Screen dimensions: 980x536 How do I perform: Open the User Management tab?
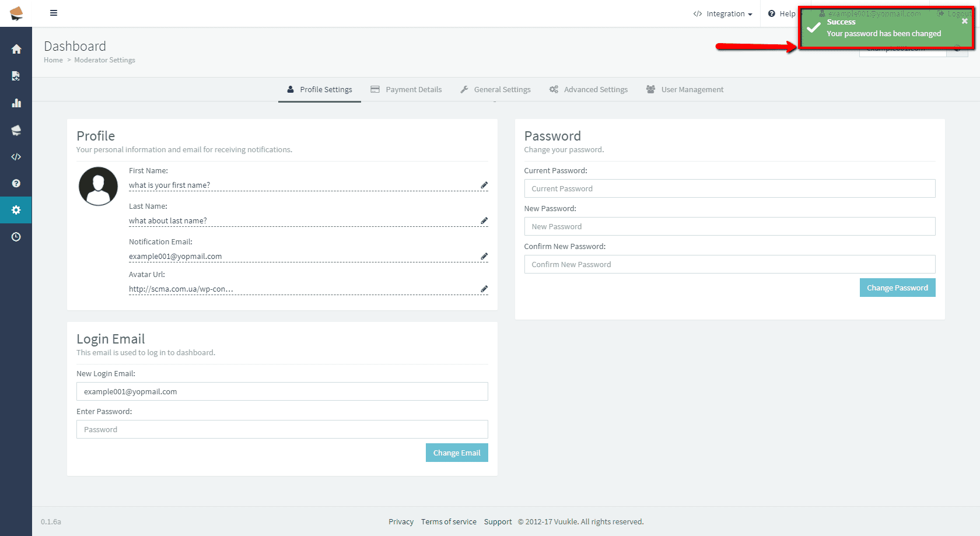tap(685, 90)
